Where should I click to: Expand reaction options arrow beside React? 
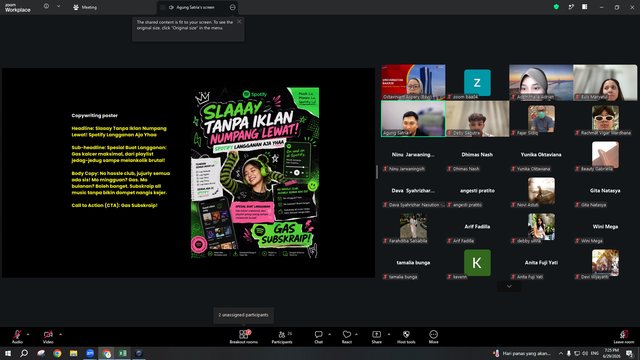tap(356, 334)
